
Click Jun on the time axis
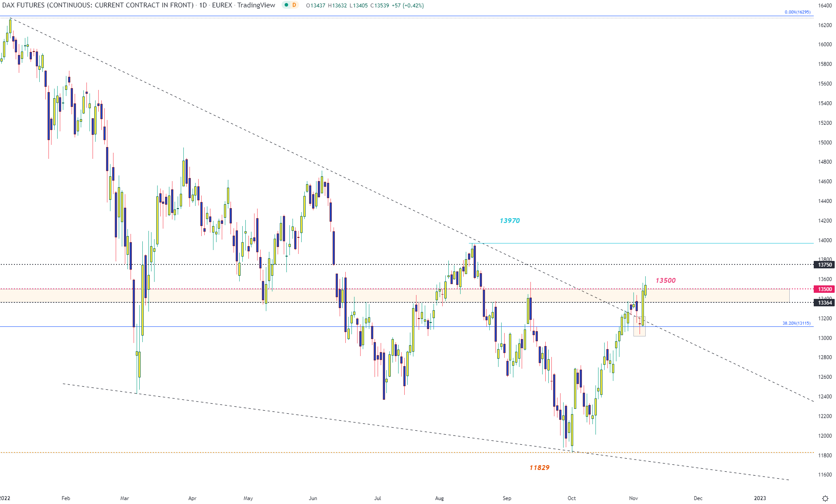click(313, 498)
